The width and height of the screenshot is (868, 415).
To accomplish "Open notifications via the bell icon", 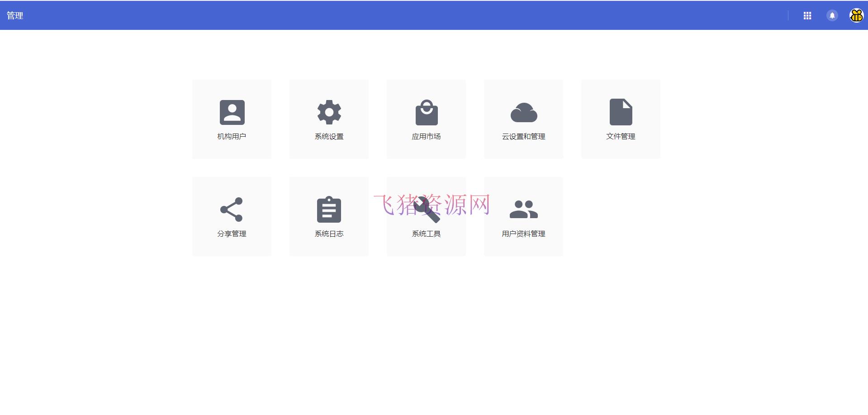I will point(832,15).
